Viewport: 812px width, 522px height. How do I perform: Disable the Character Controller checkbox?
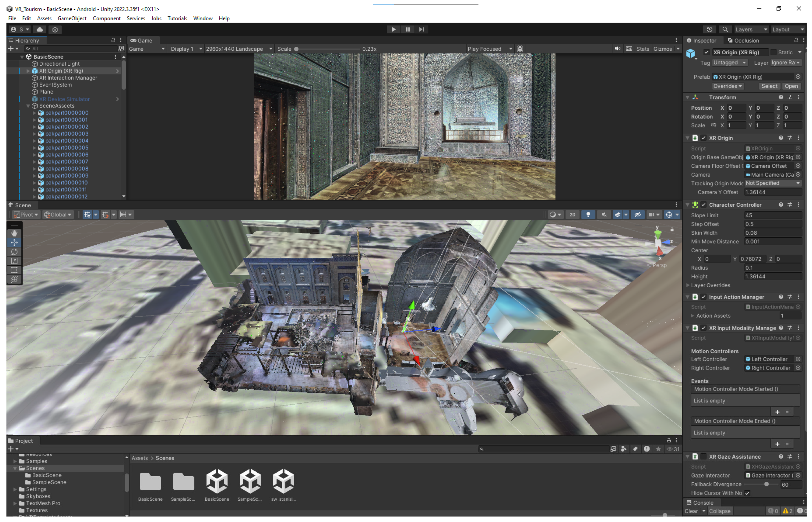[x=704, y=205]
